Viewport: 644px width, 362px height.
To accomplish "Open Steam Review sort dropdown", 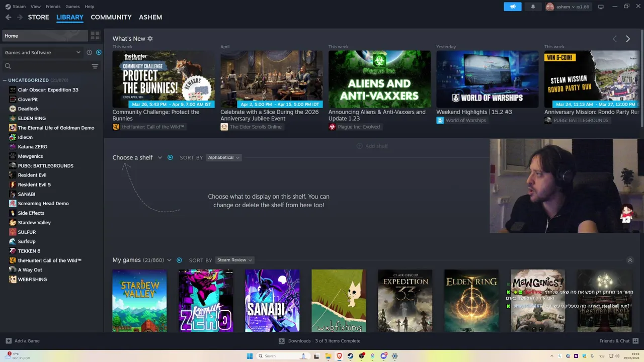I will pos(234,260).
